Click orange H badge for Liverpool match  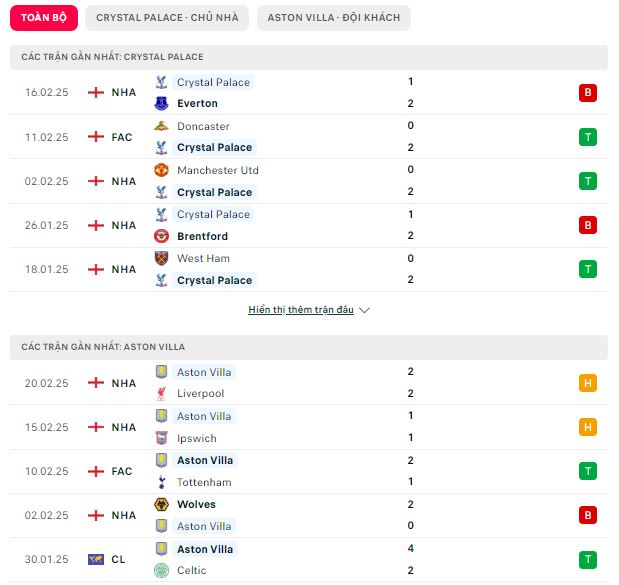[587, 383]
